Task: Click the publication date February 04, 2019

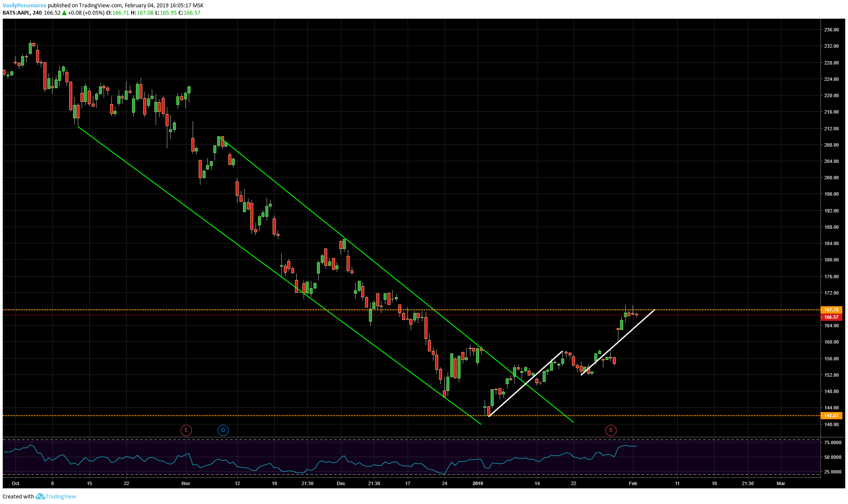Action: [146, 6]
